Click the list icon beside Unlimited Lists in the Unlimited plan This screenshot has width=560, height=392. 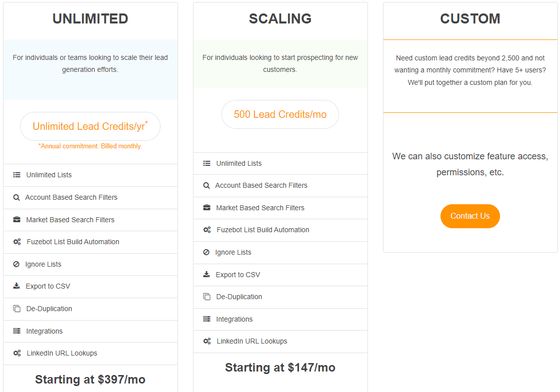tap(17, 175)
